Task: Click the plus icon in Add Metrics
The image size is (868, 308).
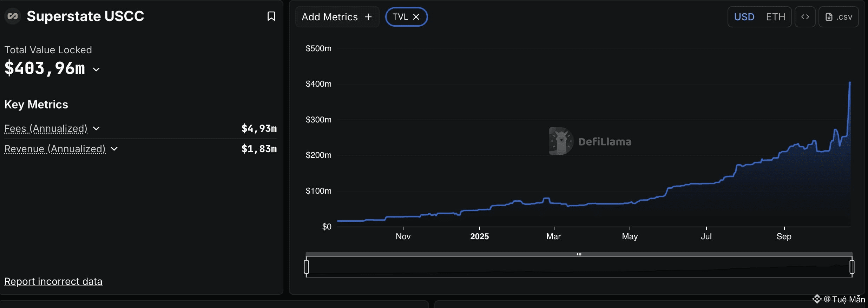Action: [368, 17]
